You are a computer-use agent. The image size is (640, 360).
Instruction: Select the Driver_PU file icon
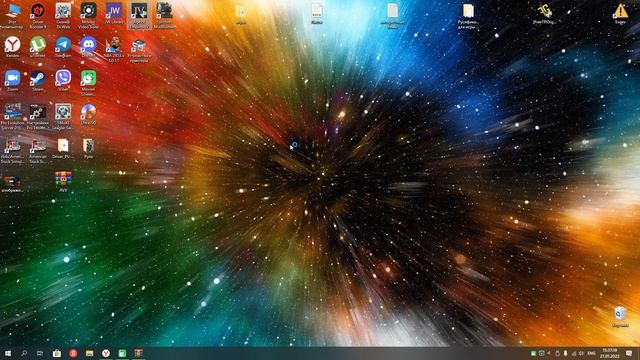(x=63, y=148)
